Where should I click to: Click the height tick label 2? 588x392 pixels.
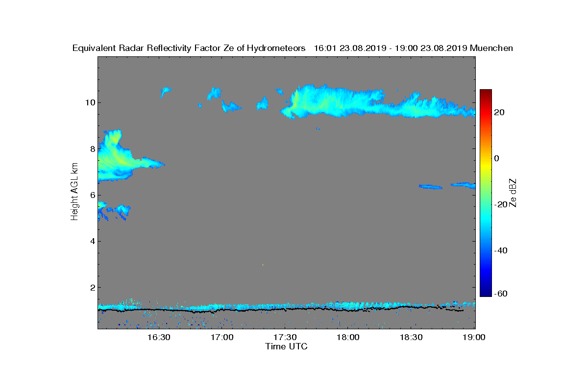coord(92,287)
